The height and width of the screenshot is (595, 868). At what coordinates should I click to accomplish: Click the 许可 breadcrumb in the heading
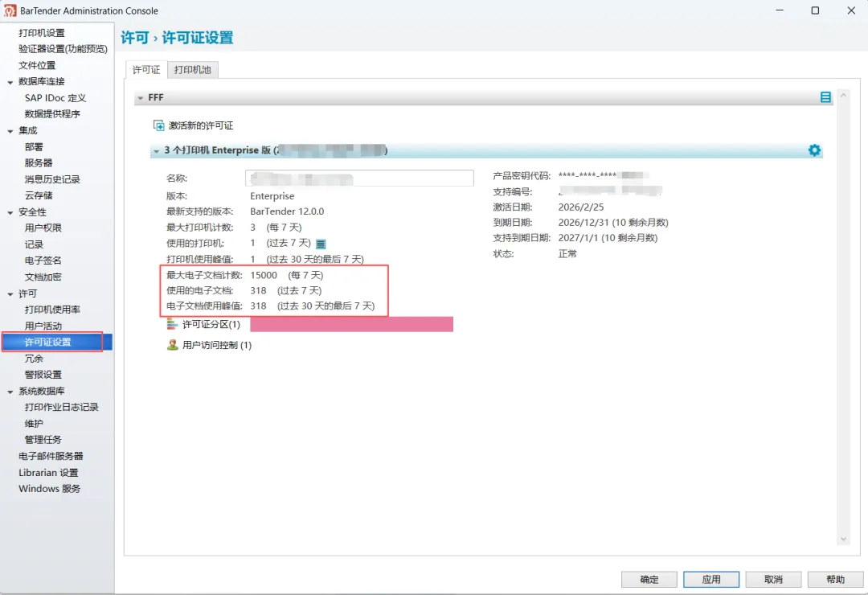[x=135, y=38]
